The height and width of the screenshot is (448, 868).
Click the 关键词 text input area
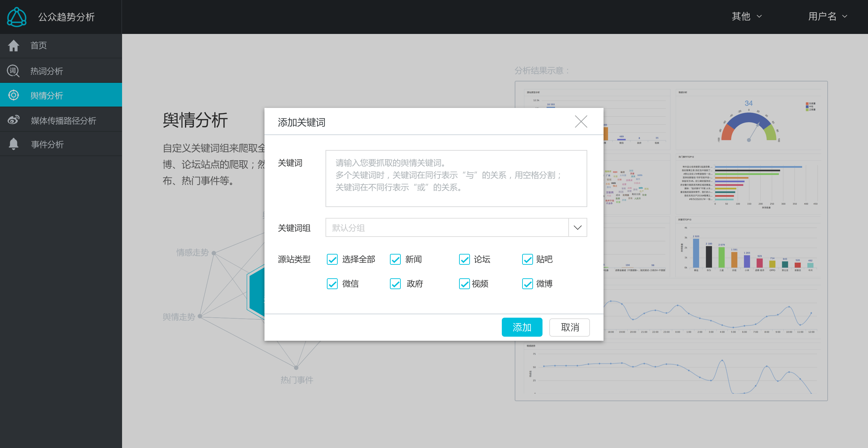[x=456, y=179]
